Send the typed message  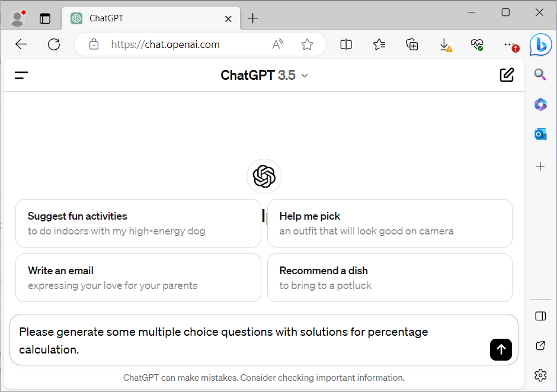click(501, 350)
